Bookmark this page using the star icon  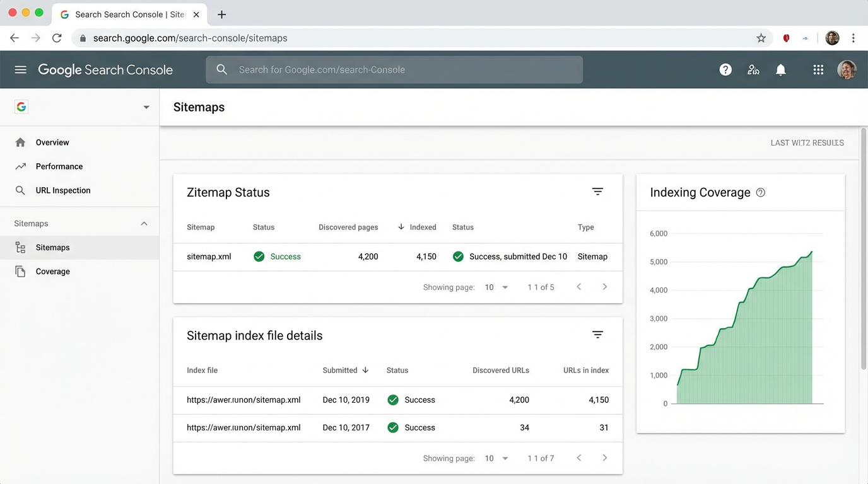(x=761, y=37)
